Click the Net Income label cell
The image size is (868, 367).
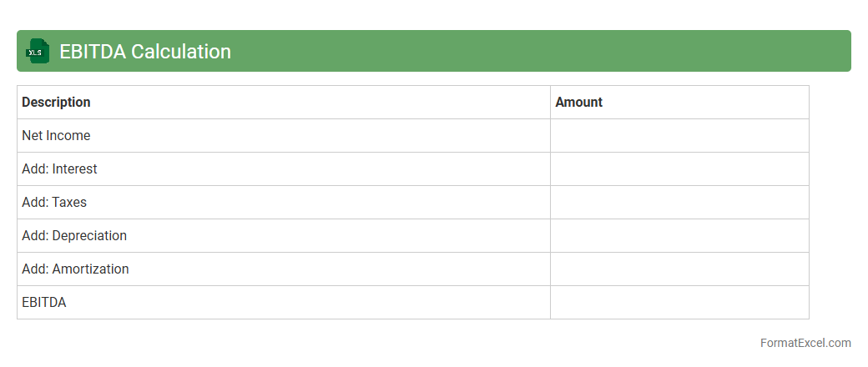(x=56, y=136)
